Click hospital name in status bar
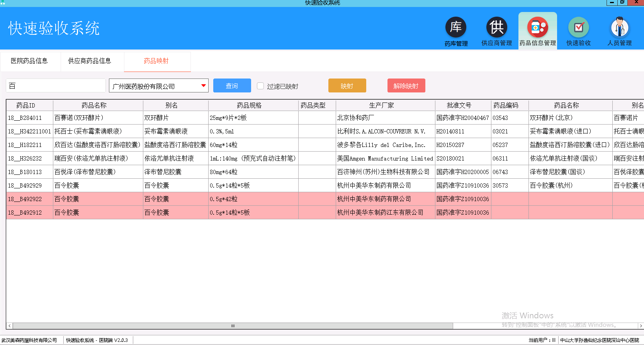 tap(600, 340)
